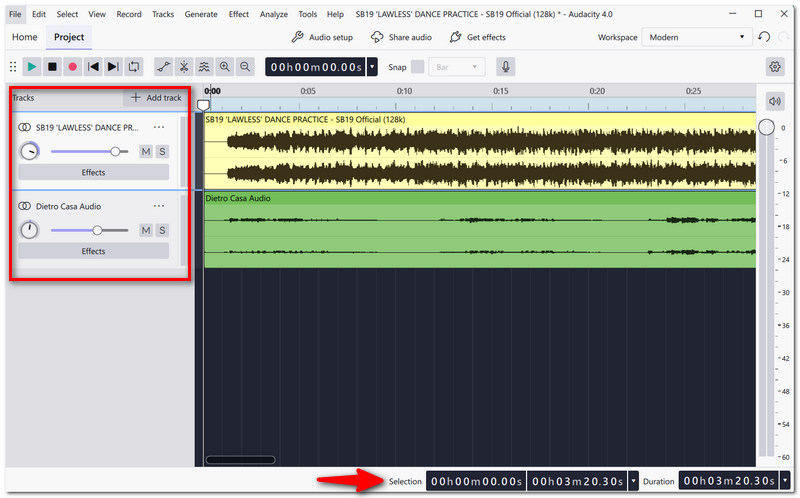800x498 pixels.
Task: Click Selection start time field
Action: 476,481
